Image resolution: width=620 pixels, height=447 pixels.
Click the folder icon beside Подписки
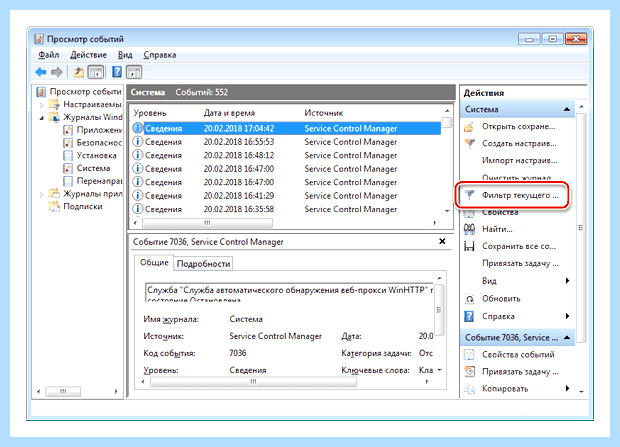[x=54, y=206]
